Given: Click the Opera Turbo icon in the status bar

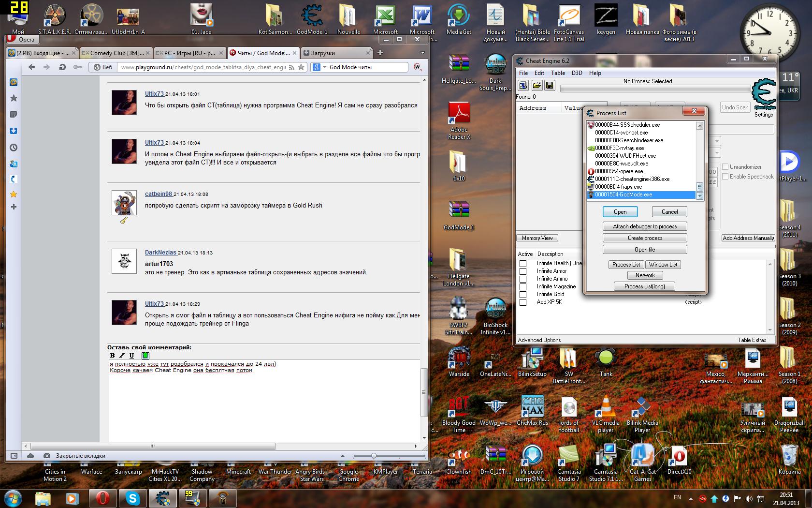Looking at the screenshot, I should (47, 456).
